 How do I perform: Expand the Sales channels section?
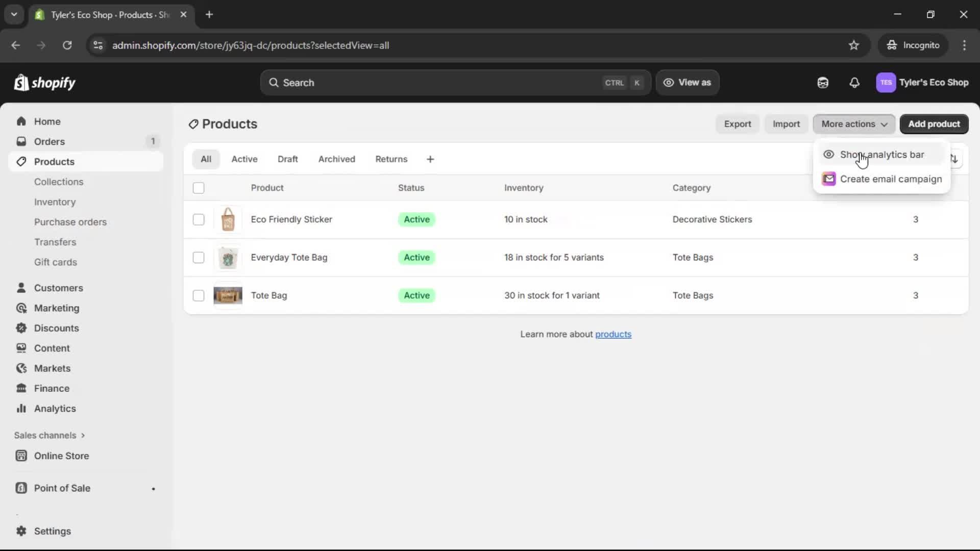click(x=50, y=435)
